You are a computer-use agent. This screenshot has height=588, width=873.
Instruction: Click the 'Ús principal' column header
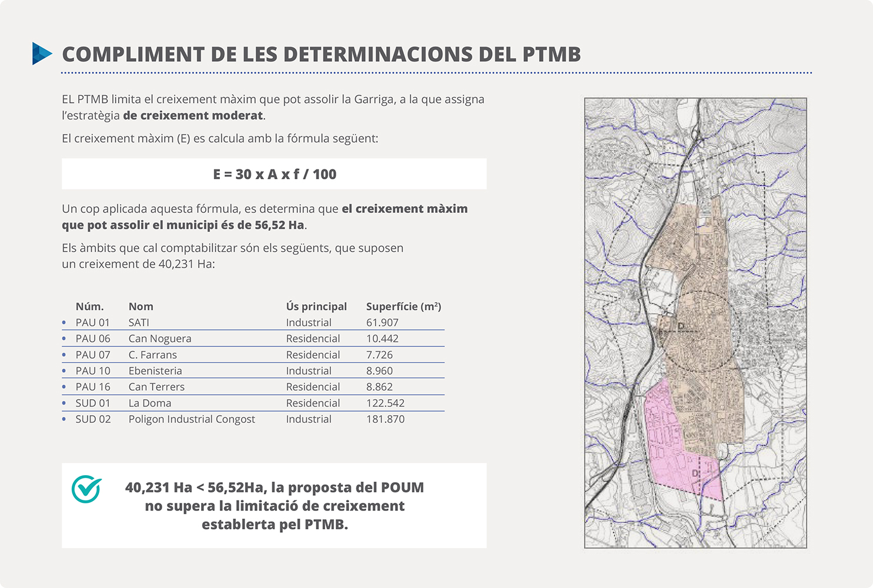(316, 306)
